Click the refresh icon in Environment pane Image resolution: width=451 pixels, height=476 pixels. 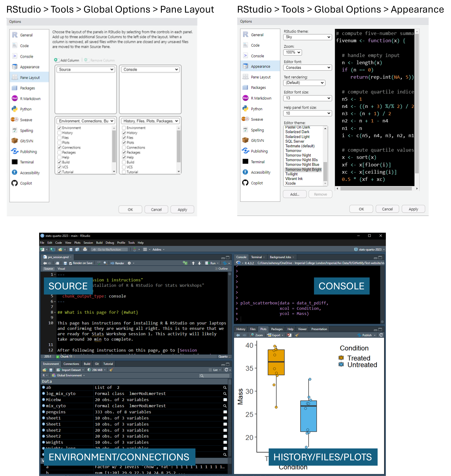(226, 370)
